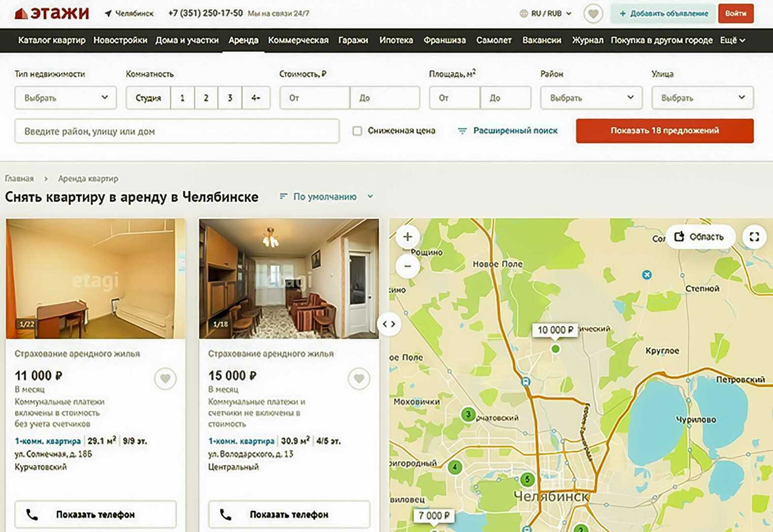
Task: Select the Студия room filter
Action: tap(148, 98)
